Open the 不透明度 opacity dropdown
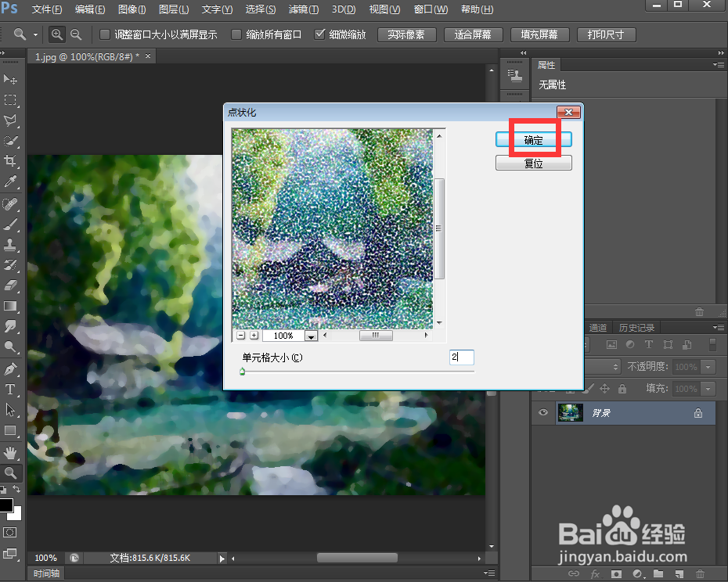This screenshot has height=582, width=728. point(708,366)
